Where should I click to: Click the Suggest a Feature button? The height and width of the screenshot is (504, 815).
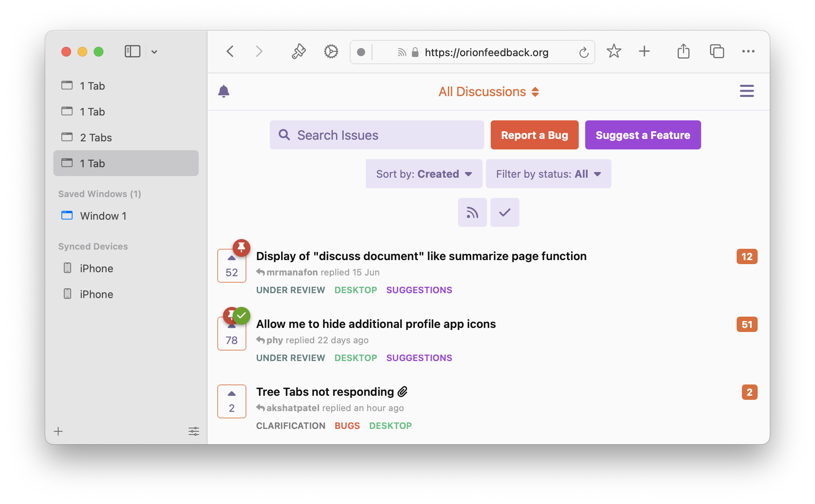click(643, 135)
